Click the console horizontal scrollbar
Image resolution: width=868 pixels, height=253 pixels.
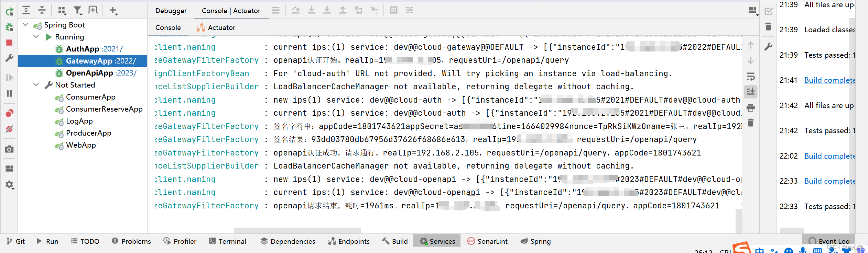coord(297,230)
